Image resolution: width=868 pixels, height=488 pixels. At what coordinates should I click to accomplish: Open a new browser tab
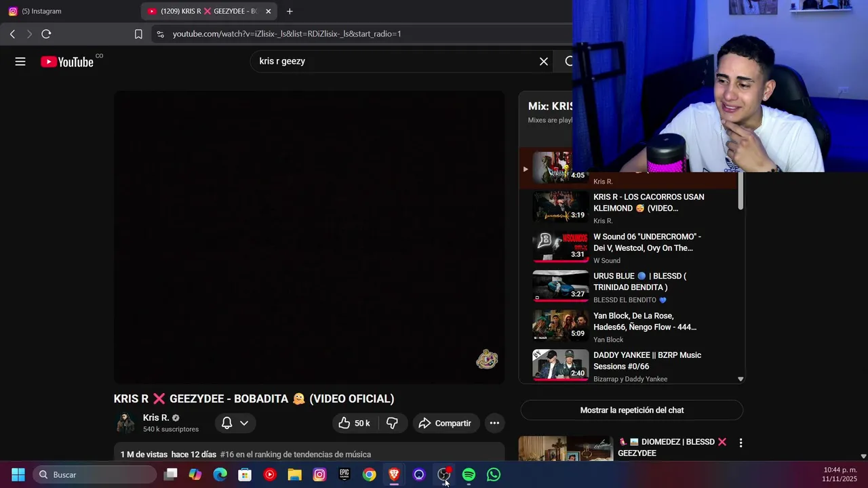290,12
